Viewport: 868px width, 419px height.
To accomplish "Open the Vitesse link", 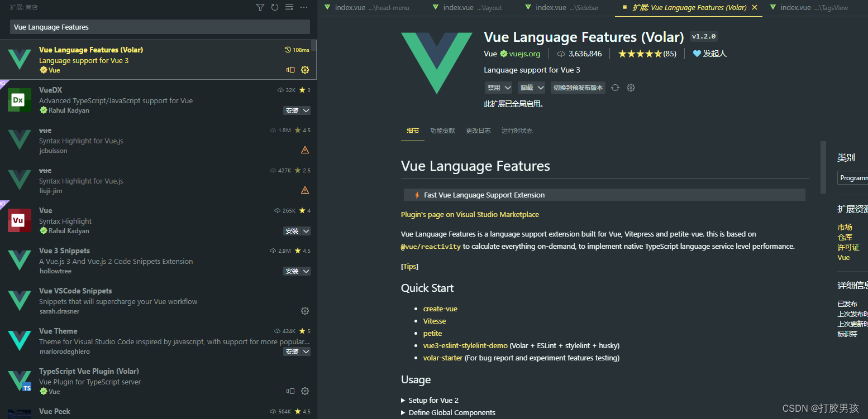I will (435, 321).
